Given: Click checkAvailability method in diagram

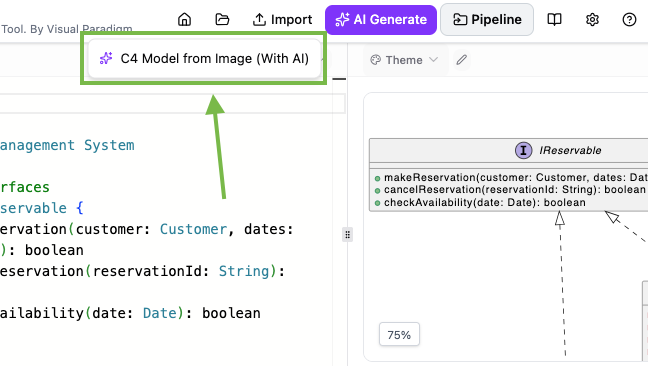Looking at the screenshot, I should 480,202.
